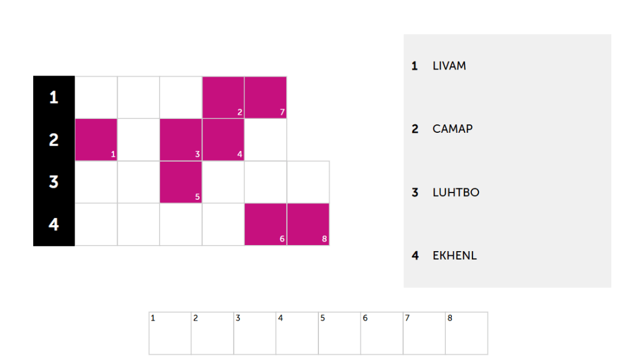Select the last white cell in row 2
Screen dimensions: 618x364
[x=265, y=139]
